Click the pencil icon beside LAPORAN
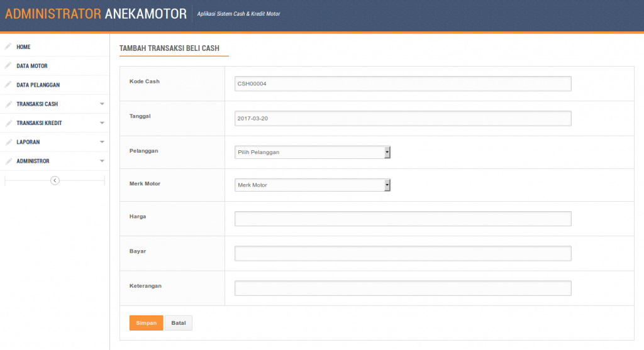This screenshot has width=644, height=350. [8, 142]
